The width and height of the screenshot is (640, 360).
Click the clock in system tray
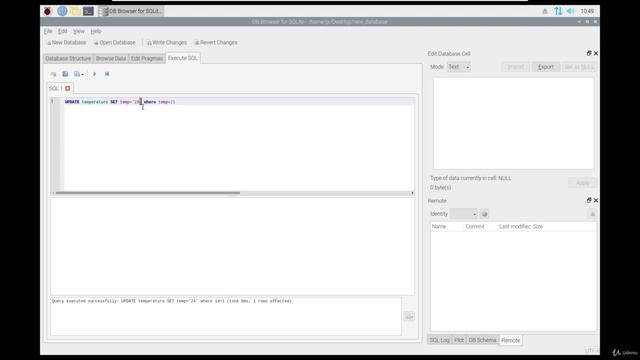pyautogui.click(x=587, y=11)
